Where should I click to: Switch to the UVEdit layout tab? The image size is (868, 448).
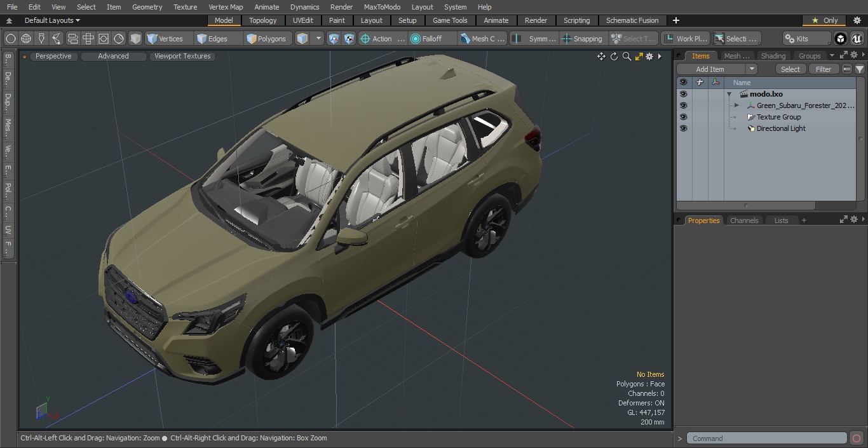pos(303,20)
